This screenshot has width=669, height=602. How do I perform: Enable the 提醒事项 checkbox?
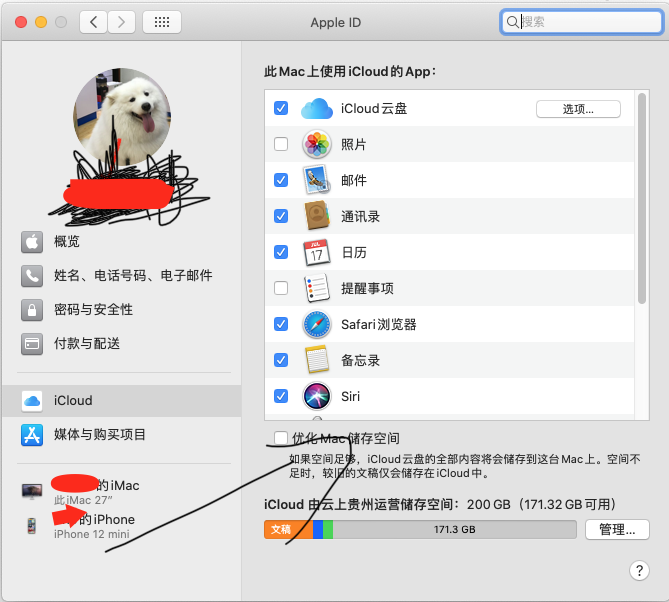(x=281, y=288)
